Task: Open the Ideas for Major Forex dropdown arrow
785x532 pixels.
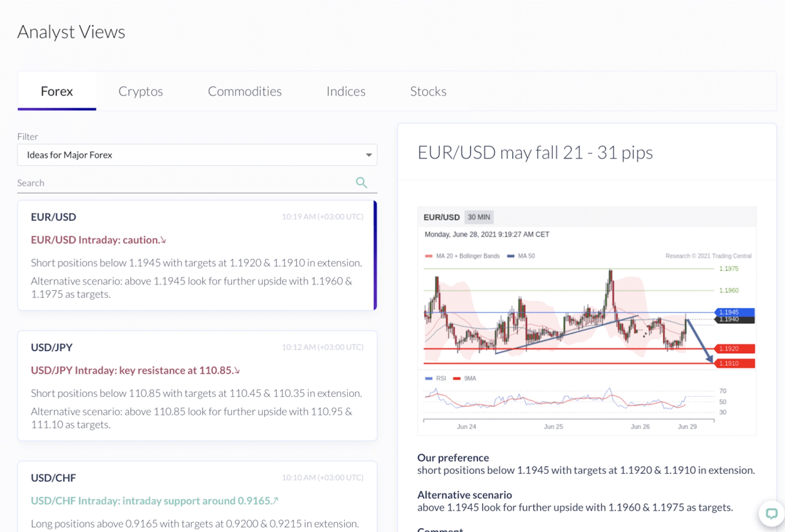Action: (369, 155)
